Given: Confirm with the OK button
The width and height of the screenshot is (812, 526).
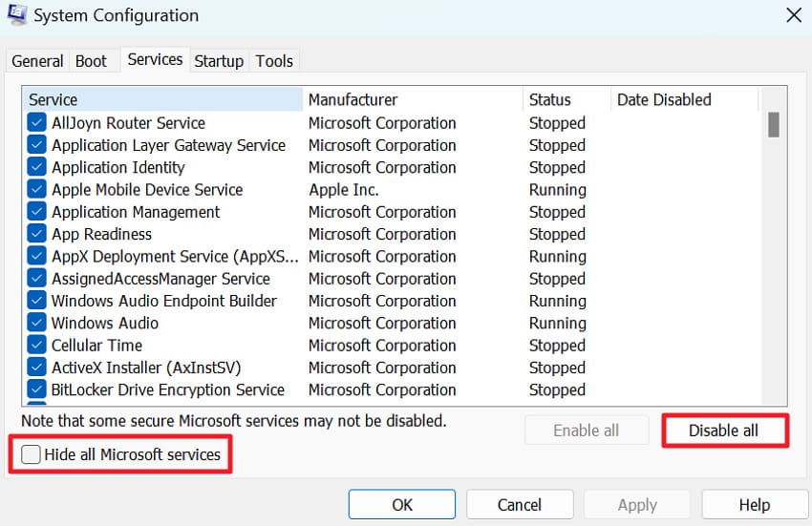Looking at the screenshot, I should tap(402, 504).
